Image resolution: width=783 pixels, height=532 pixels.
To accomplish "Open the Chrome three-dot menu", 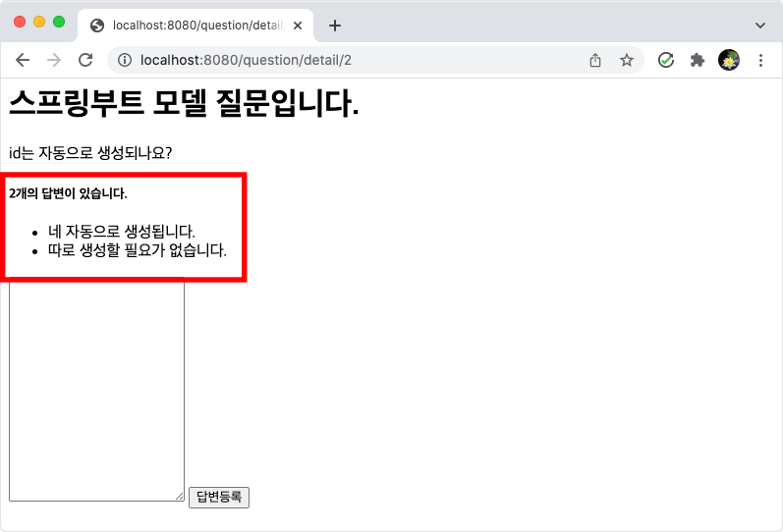I will 760,61.
